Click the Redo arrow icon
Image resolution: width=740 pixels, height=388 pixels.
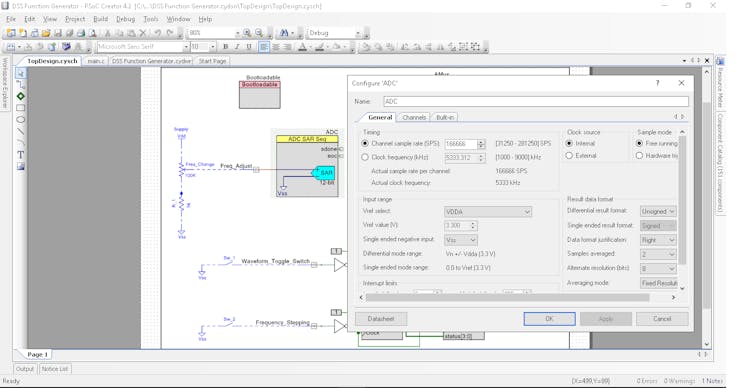(x=170, y=33)
